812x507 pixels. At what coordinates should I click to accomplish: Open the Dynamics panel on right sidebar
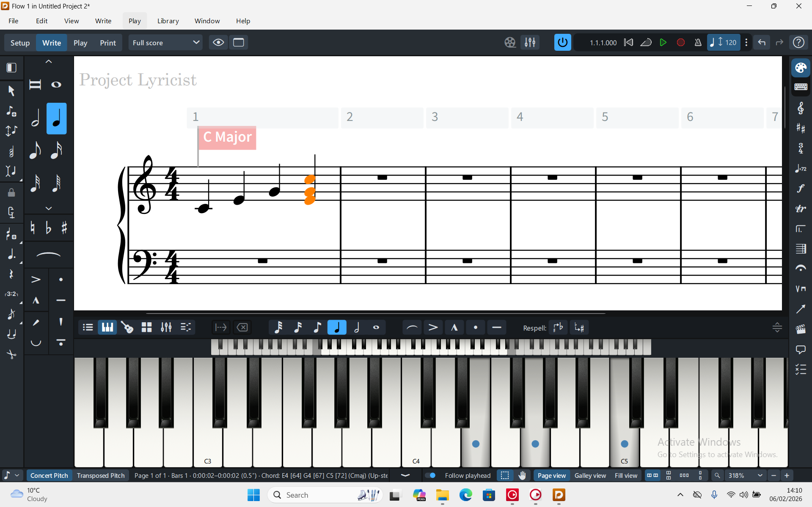pyautogui.click(x=801, y=189)
